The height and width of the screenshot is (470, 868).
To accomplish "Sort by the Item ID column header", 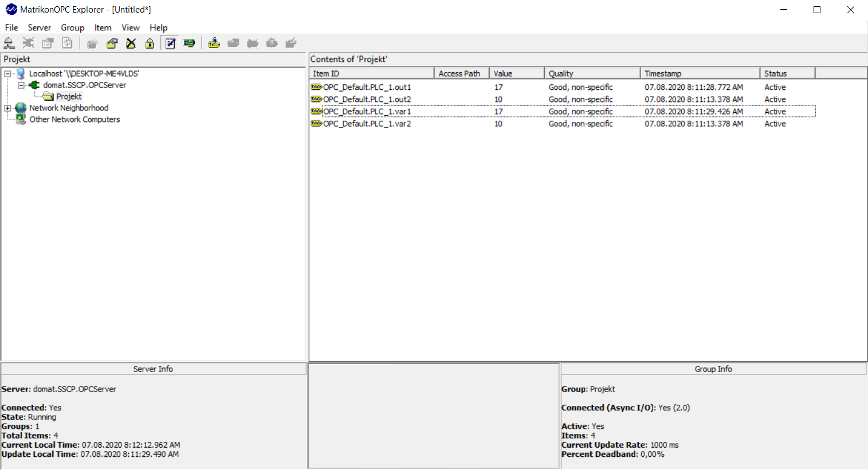I will (372, 73).
